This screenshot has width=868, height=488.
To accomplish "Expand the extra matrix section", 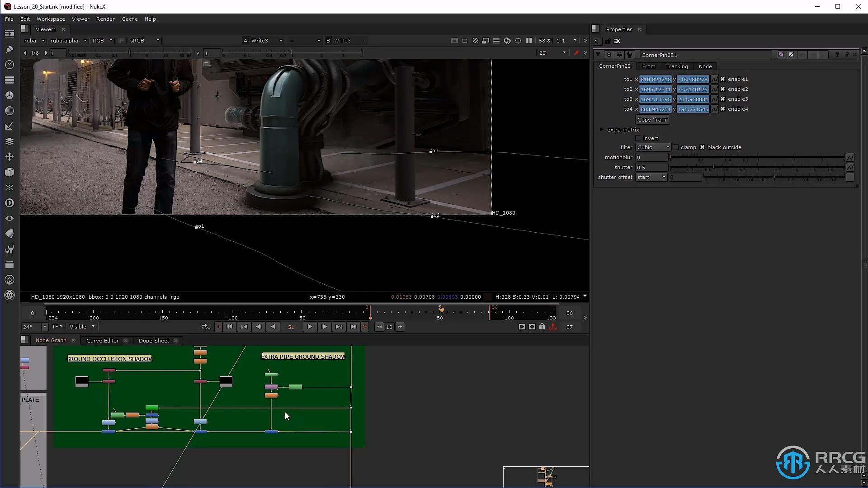I will pos(602,129).
